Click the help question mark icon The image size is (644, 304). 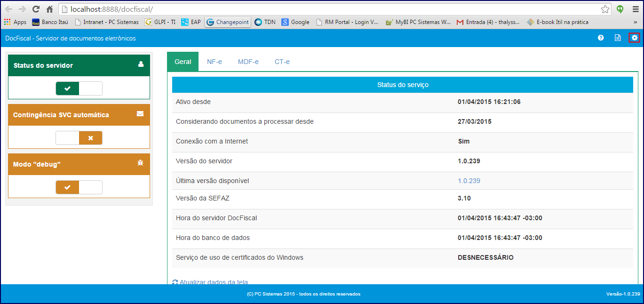[x=601, y=38]
